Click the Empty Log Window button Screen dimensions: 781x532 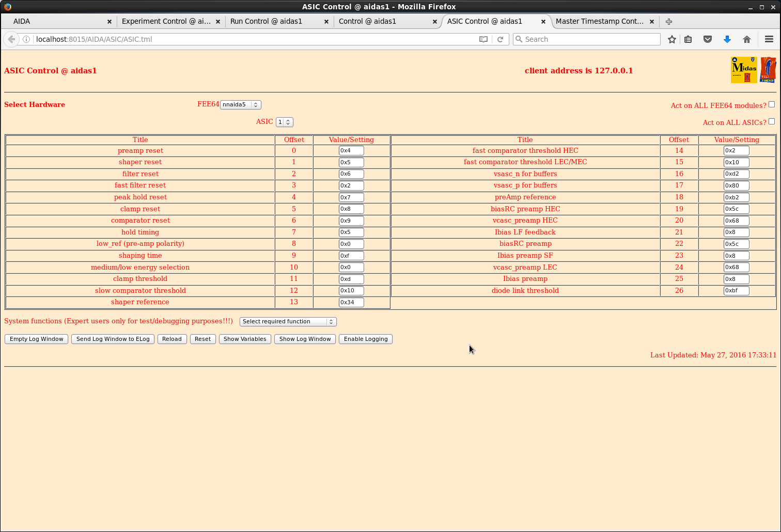36,339
